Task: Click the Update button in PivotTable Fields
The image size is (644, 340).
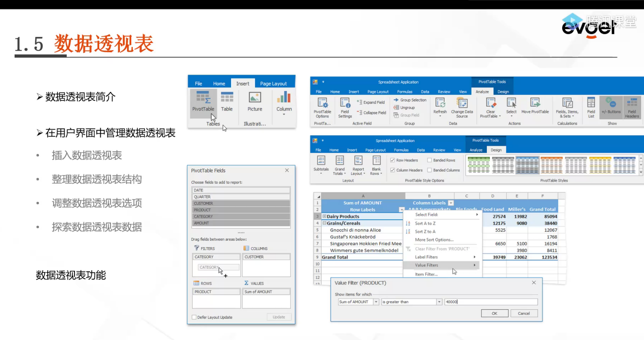Action: pyautogui.click(x=279, y=317)
